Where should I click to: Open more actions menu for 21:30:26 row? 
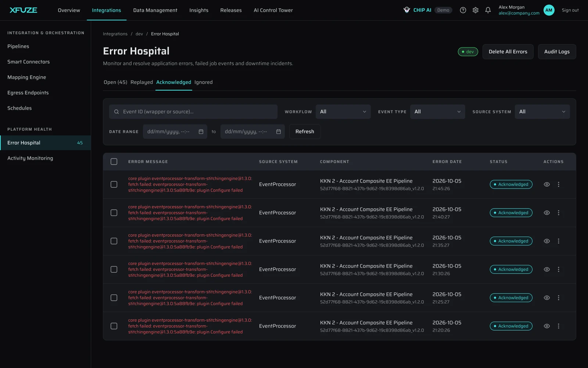point(559,269)
